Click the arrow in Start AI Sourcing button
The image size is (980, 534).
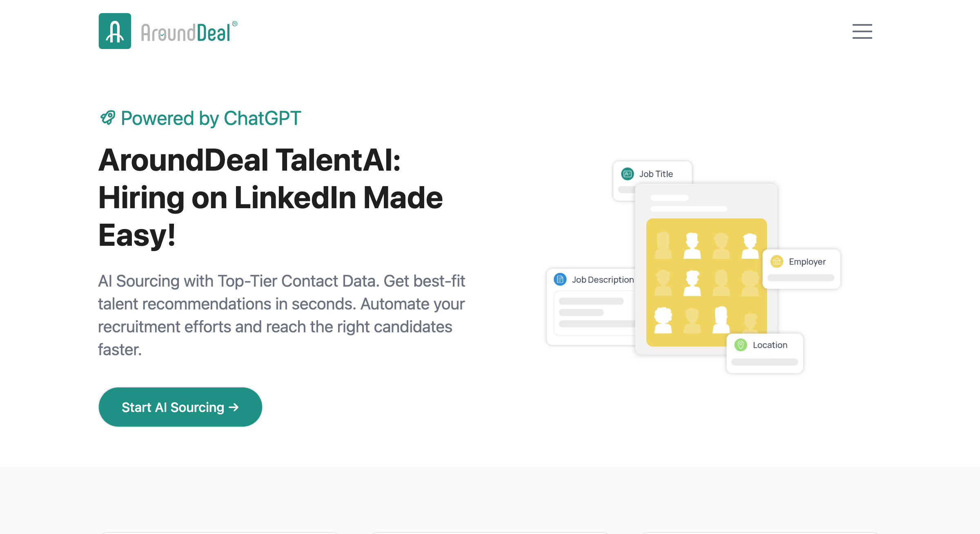coord(234,407)
